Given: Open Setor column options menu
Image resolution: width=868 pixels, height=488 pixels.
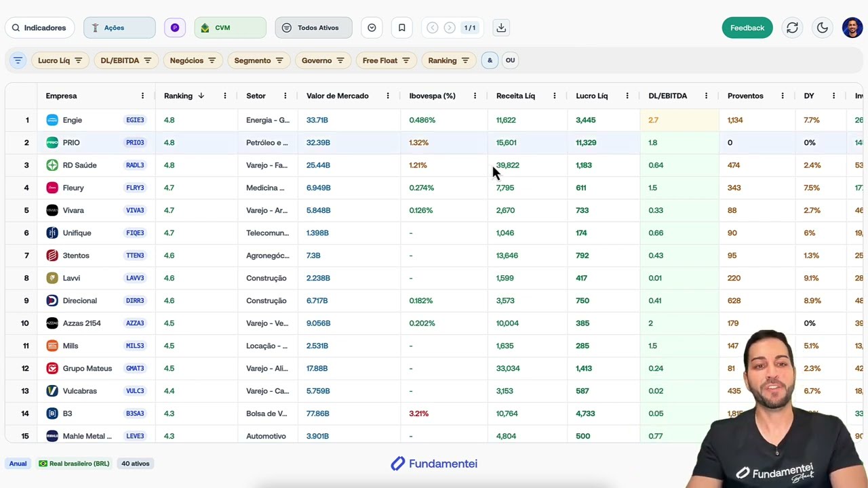Looking at the screenshot, I should coord(285,96).
